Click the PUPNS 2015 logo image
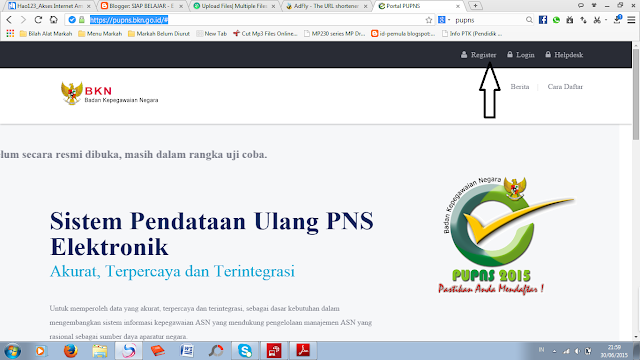The height and width of the screenshot is (360, 640). point(506,235)
